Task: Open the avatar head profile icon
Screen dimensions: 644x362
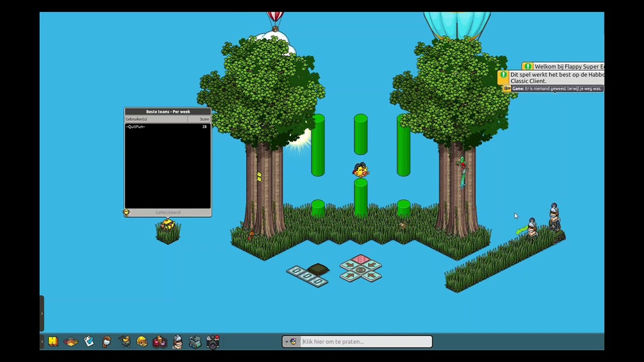Action: coord(106,342)
